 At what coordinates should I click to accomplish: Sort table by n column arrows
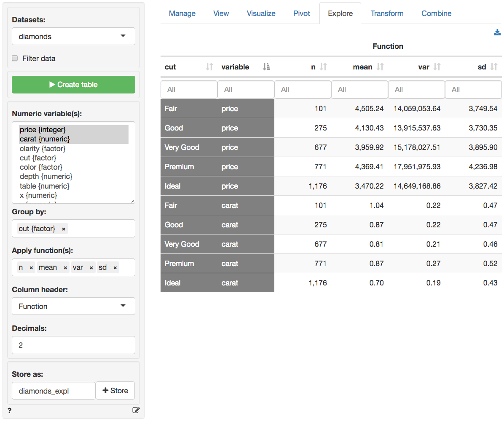click(x=323, y=67)
